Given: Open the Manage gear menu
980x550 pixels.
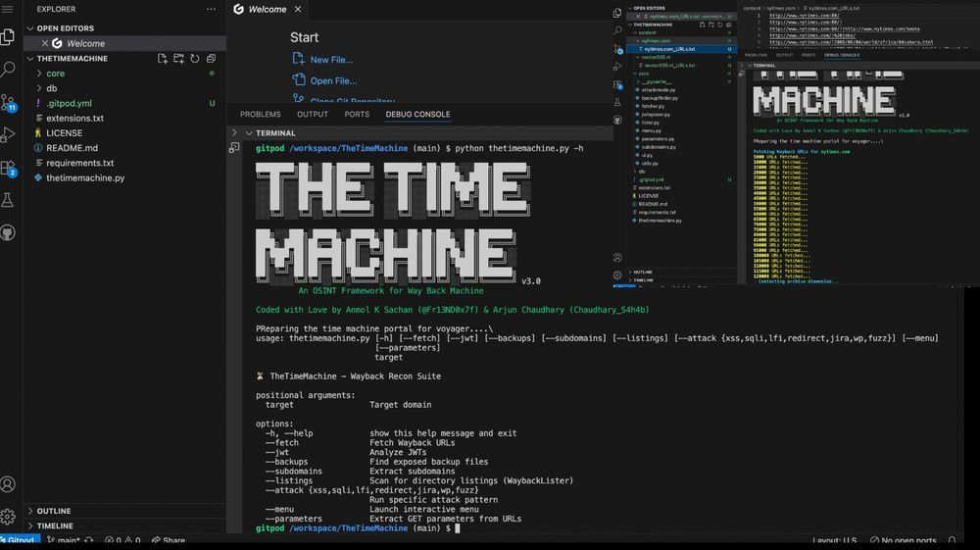Looking at the screenshot, I should pos(8,517).
